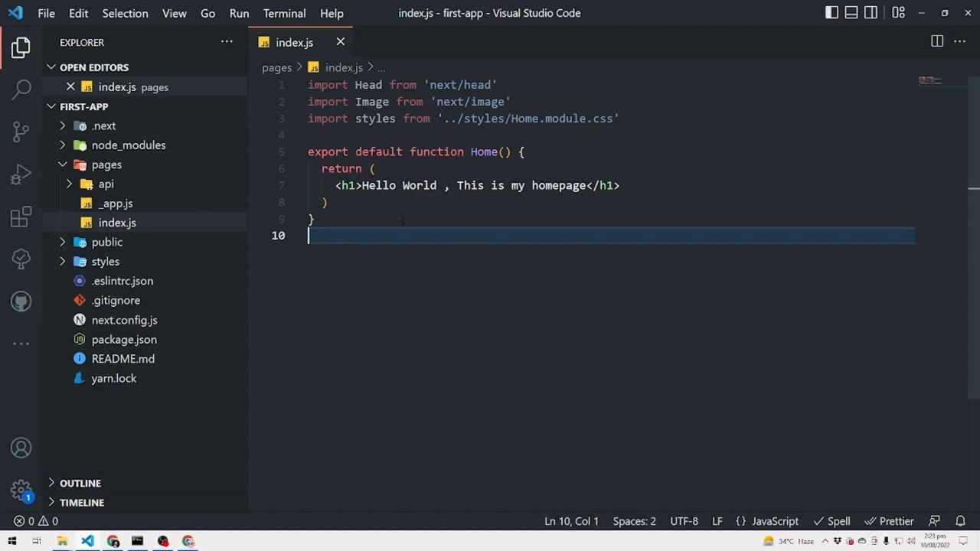Click the VS Code logo in the title bar
Viewport: 980px width, 551px height.
click(15, 13)
